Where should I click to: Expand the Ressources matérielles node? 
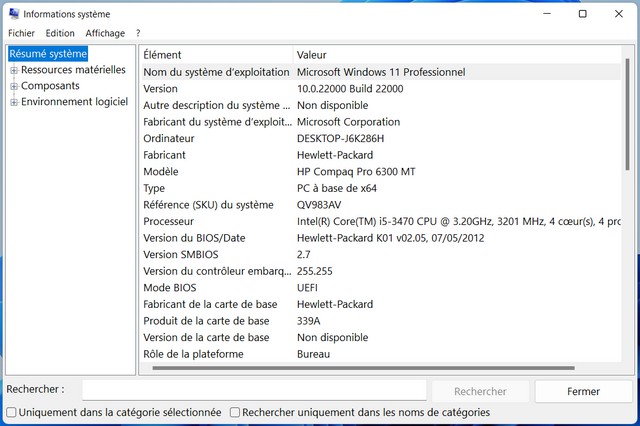click(14, 70)
